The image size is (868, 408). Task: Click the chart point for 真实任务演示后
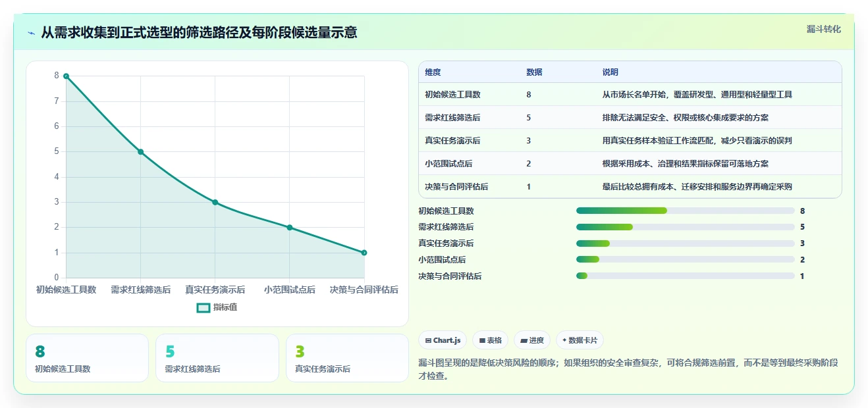point(215,202)
